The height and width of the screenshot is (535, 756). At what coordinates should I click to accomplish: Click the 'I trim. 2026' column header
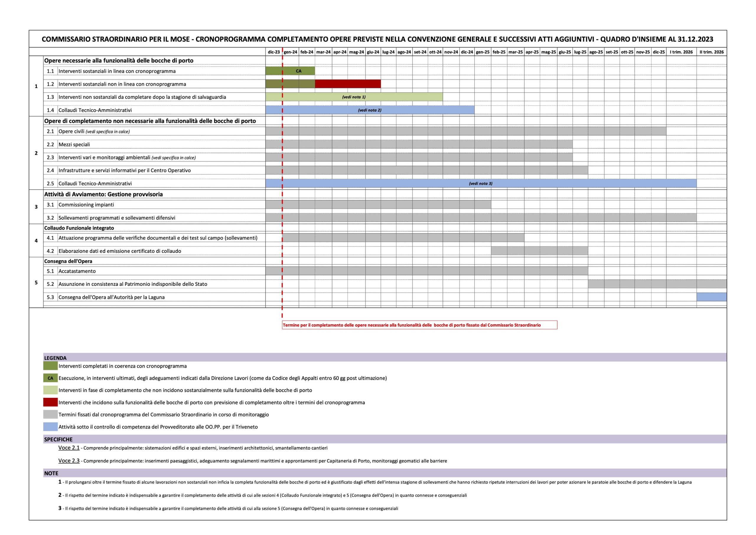tap(681, 52)
